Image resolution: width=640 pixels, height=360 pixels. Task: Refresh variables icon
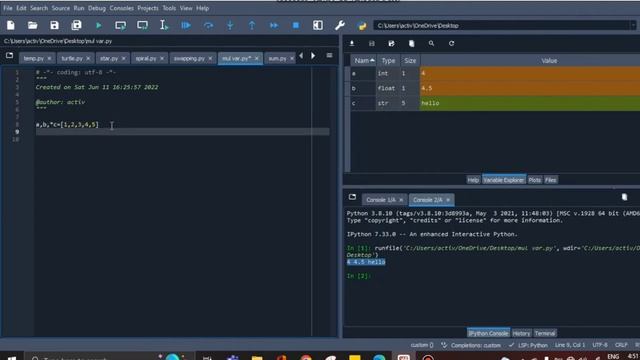(x=451, y=43)
